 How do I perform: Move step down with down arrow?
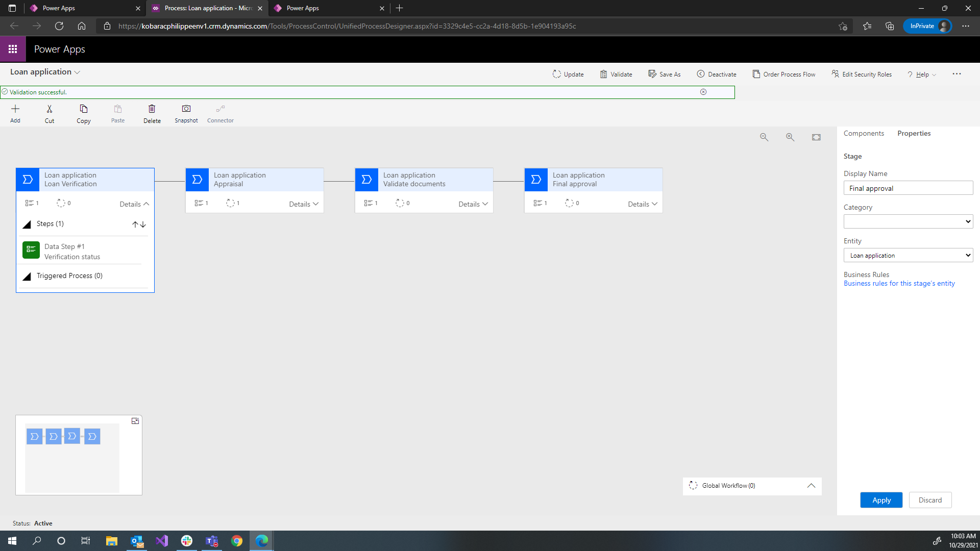143,224
